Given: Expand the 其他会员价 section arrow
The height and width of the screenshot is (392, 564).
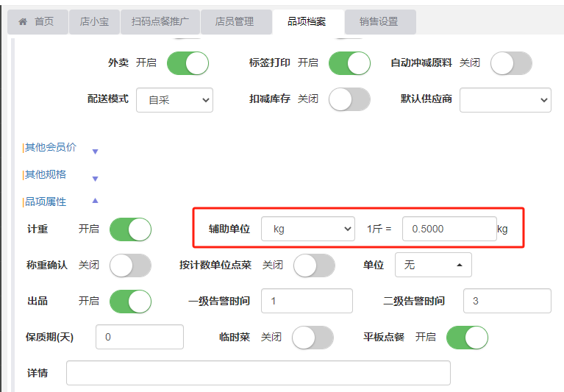Looking at the screenshot, I should pos(95,152).
